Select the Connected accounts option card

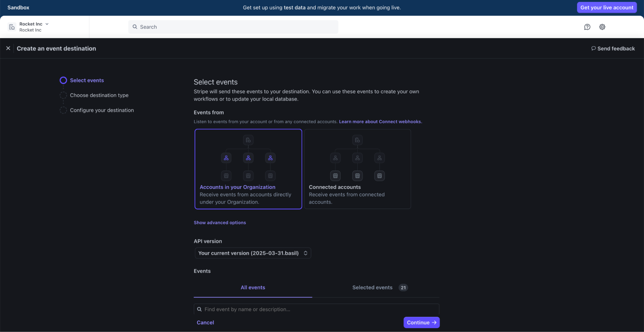tap(357, 169)
